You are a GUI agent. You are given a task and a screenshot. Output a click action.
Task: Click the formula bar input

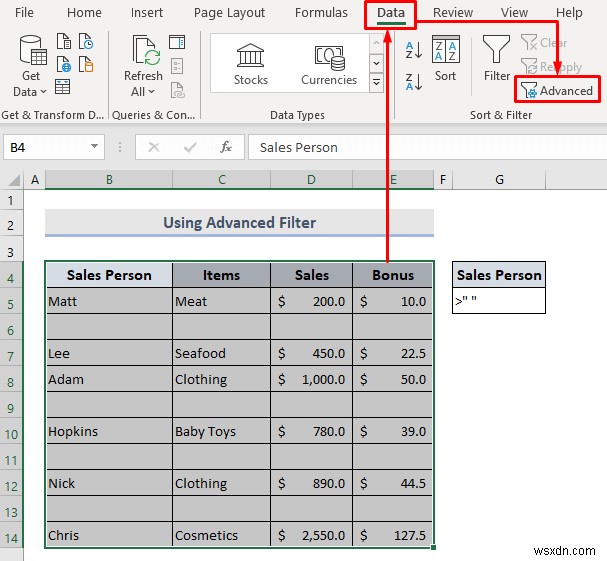[427, 147]
